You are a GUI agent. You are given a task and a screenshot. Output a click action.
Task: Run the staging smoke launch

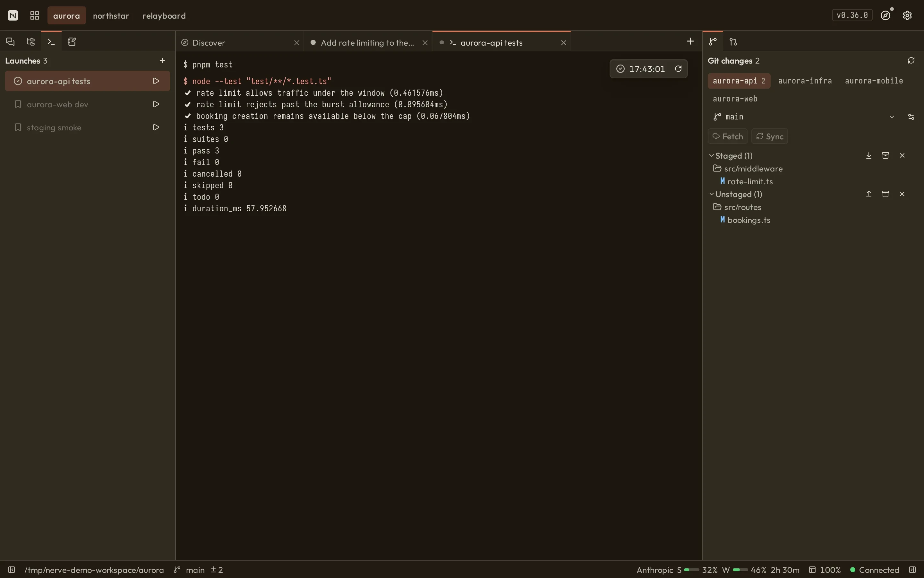pyautogui.click(x=156, y=127)
